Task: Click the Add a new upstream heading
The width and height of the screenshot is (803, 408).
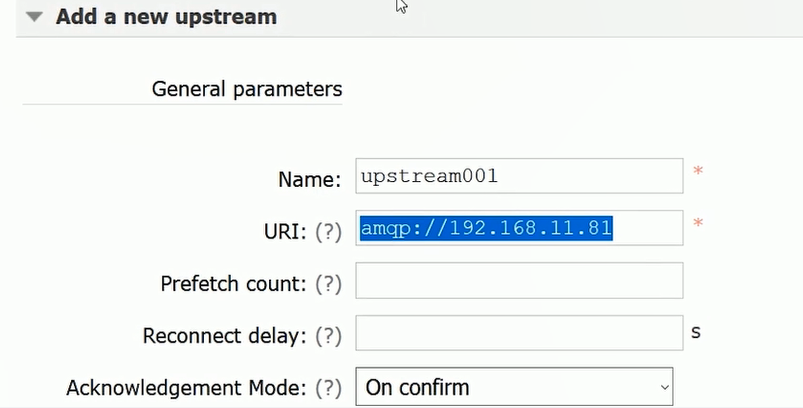Action: 166,16
